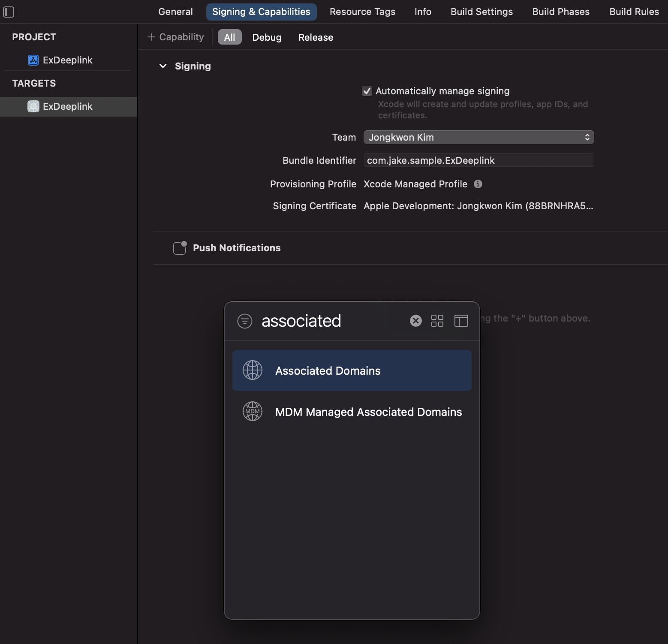The width and height of the screenshot is (668, 644).
Task: Open the Resource Tags tab
Action: click(x=362, y=12)
